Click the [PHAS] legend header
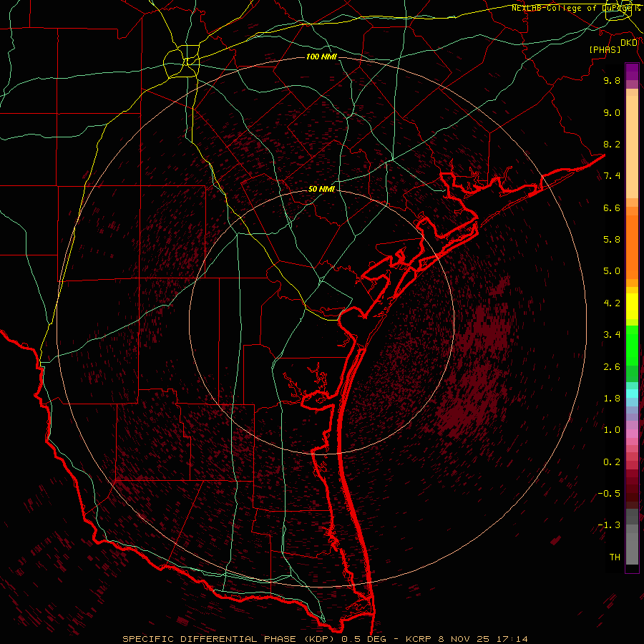644x644 pixels. coord(605,49)
